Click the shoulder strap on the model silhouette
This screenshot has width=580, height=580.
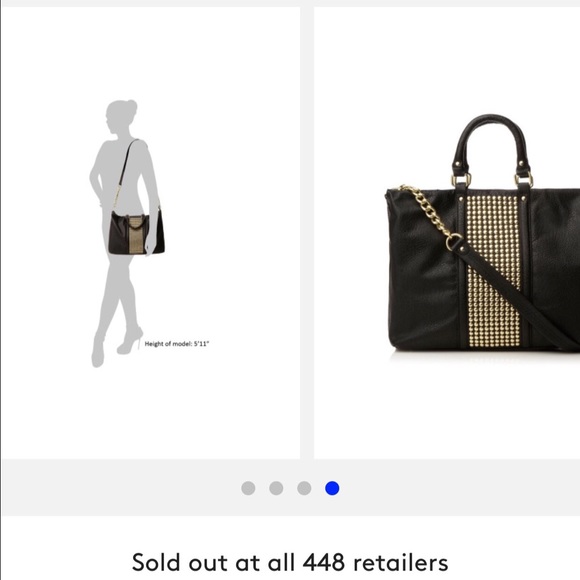point(124,174)
